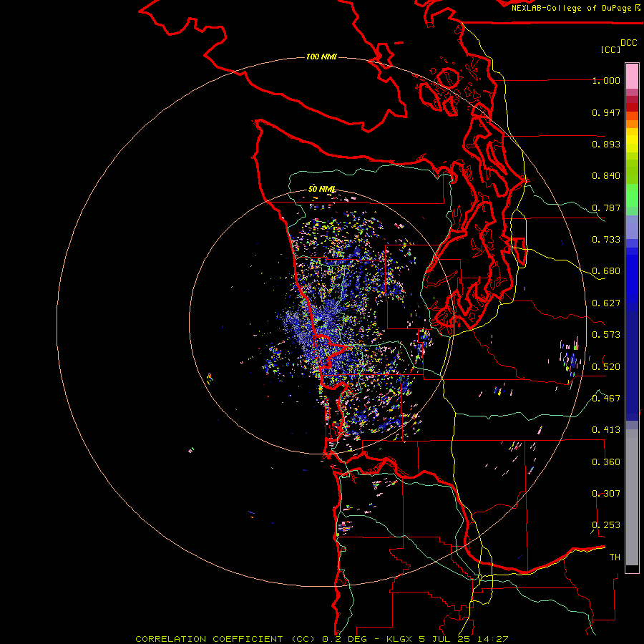Pick the bright green color bar segment

pyautogui.click(x=632, y=195)
